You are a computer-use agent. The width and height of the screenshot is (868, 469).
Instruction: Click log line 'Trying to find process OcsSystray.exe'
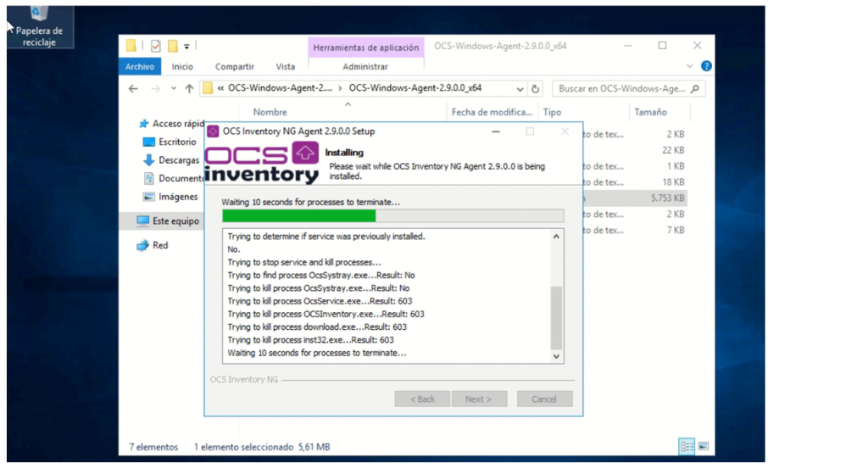(x=321, y=275)
